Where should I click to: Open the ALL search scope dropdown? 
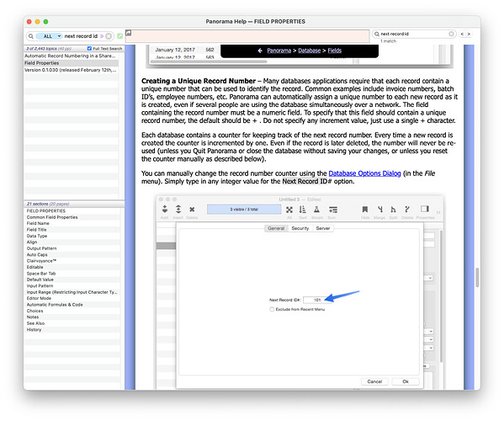click(x=49, y=36)
